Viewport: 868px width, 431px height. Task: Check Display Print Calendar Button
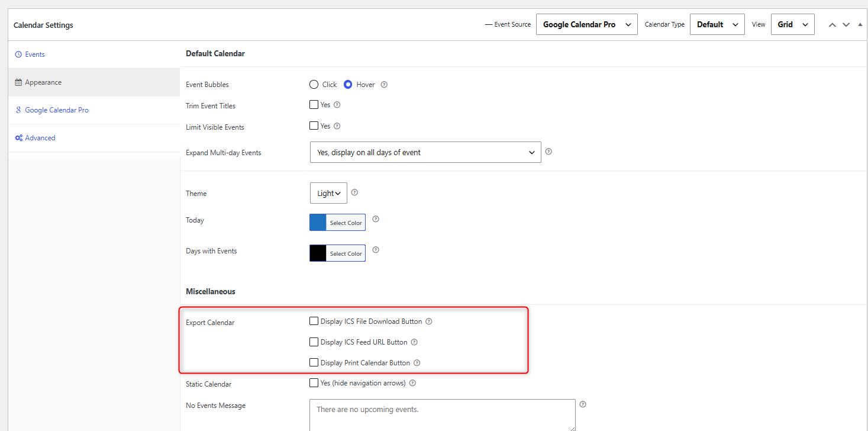click(314, 363)
